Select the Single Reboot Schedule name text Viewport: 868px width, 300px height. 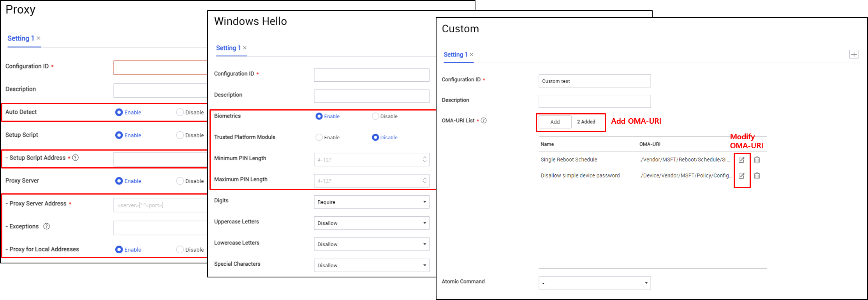pos(569,160)
